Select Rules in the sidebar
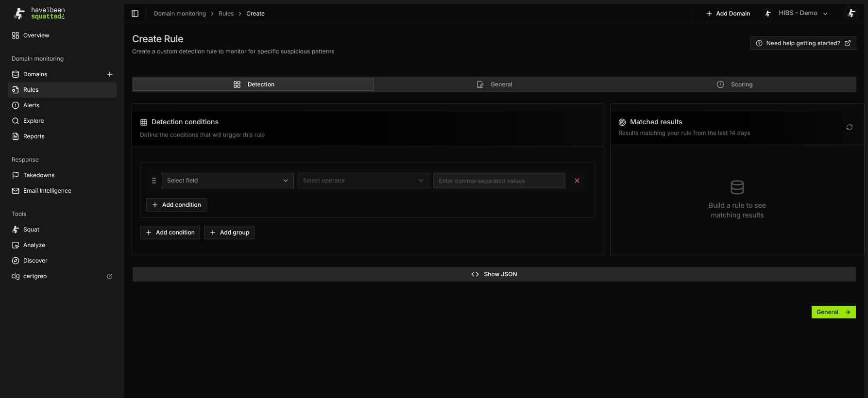Screen dimensions: 868x398 pos(62,90)
